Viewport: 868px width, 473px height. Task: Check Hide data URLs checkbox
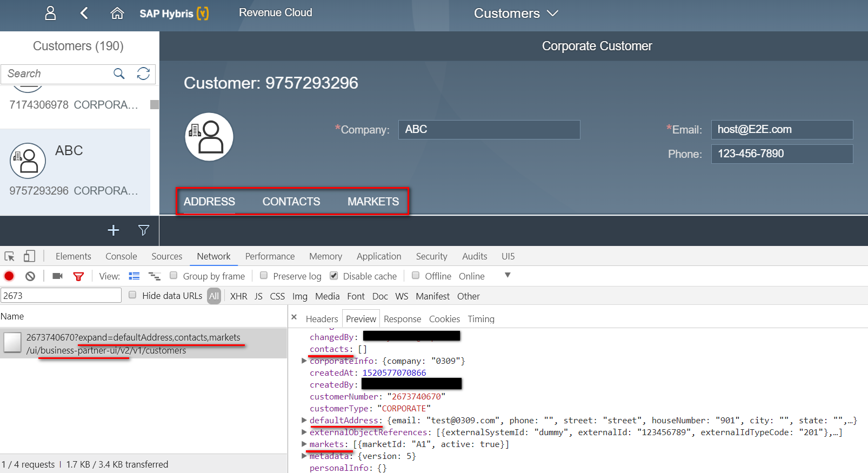pos(132,295)
